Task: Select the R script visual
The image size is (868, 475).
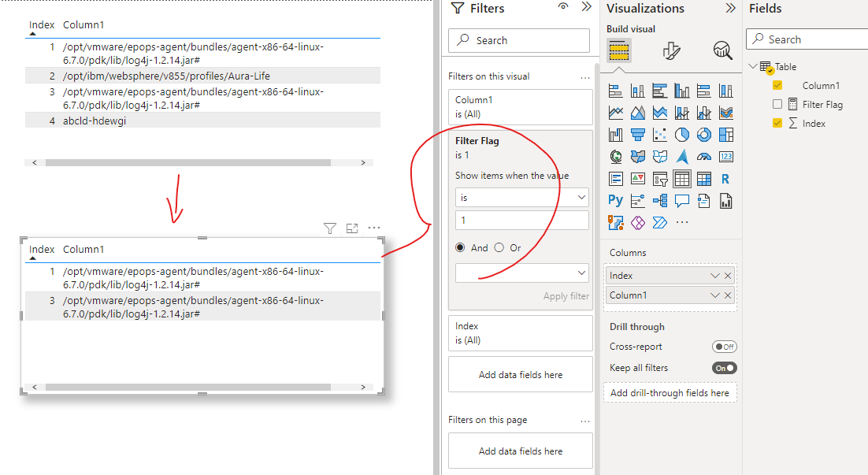Action: pos(725,179)
